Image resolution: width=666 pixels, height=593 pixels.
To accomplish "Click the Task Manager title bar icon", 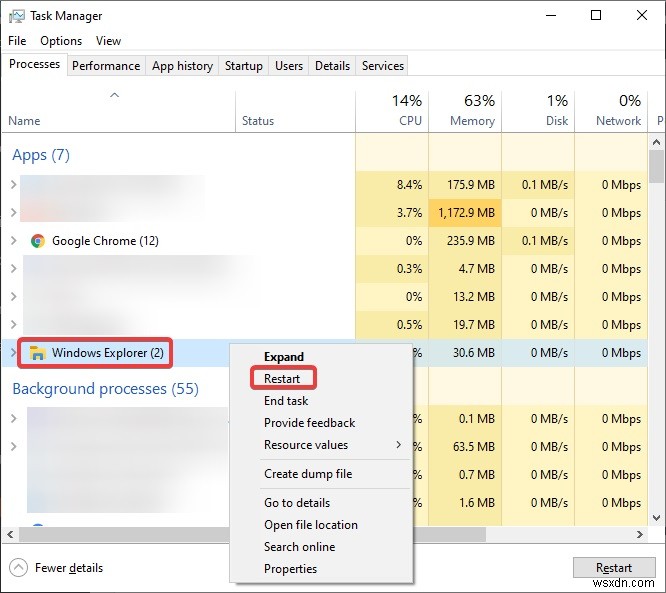I will tap(17, 16).
